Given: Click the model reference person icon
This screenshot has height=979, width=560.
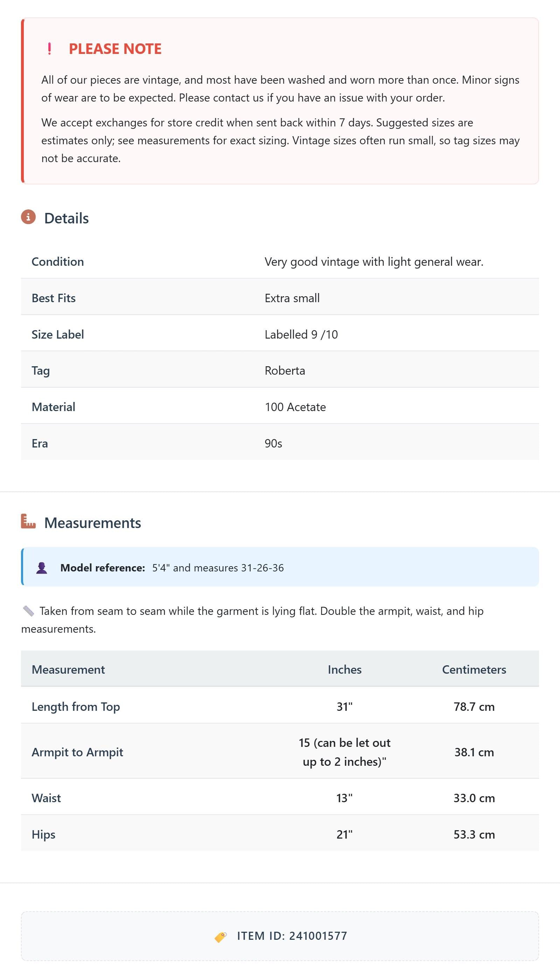Looking at the screenshot, I should point(42,568).
